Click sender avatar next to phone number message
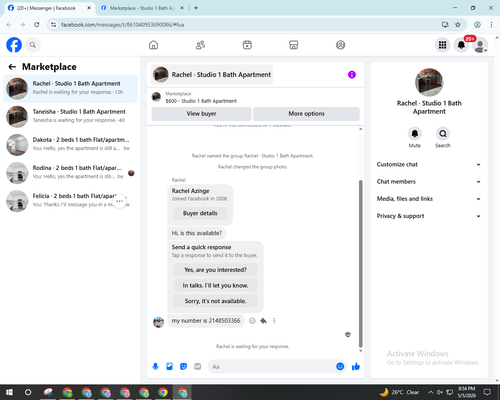The width and height of the screenshot is (500, 400). click(x=158, y=322)
